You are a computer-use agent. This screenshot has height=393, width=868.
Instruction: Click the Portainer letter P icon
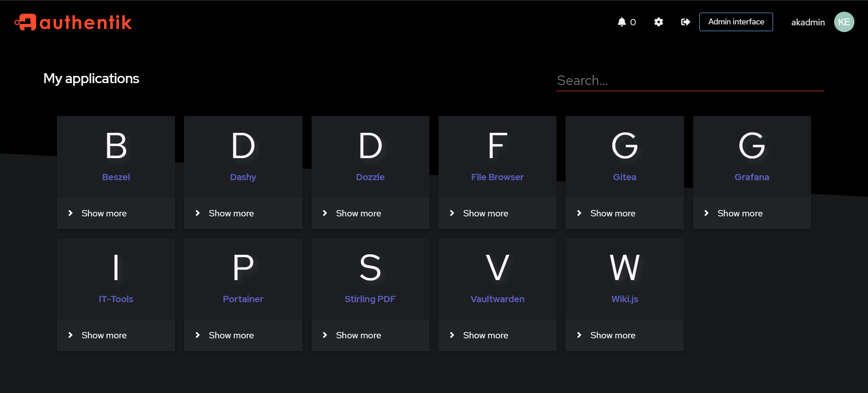[243, 267]
